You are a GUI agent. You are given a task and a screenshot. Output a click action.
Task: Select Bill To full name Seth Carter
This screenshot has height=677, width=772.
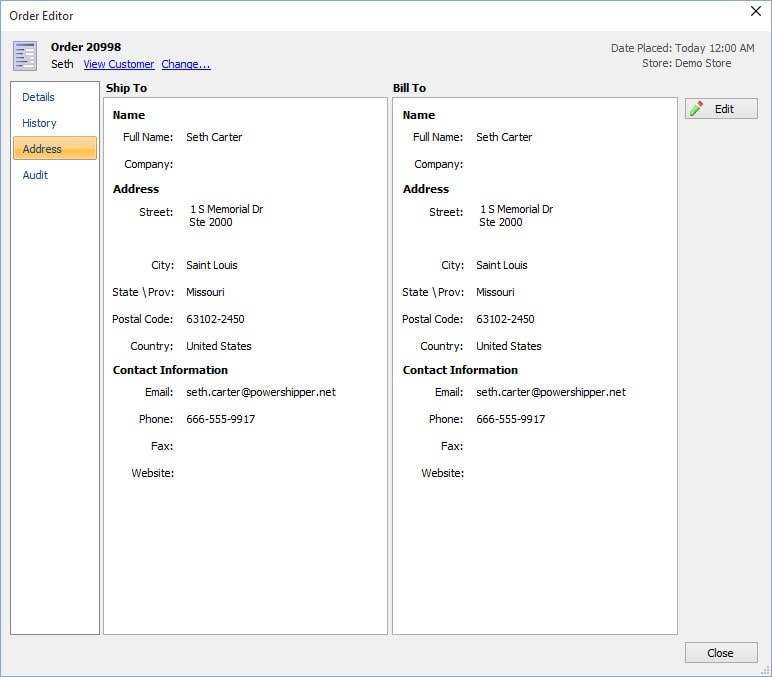click(504, 137)
